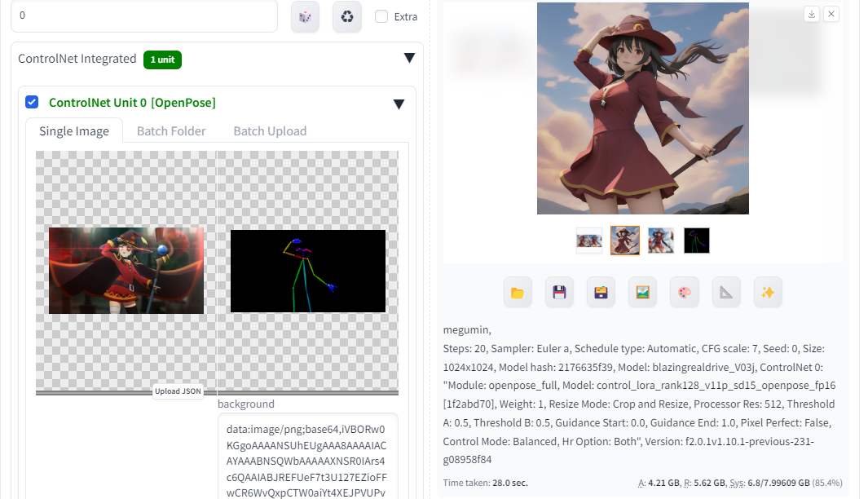Screen dimensions: 868x499
Task: Click the save image floppy disk icon
Action: pyautogui.click(x=560, y=293)
